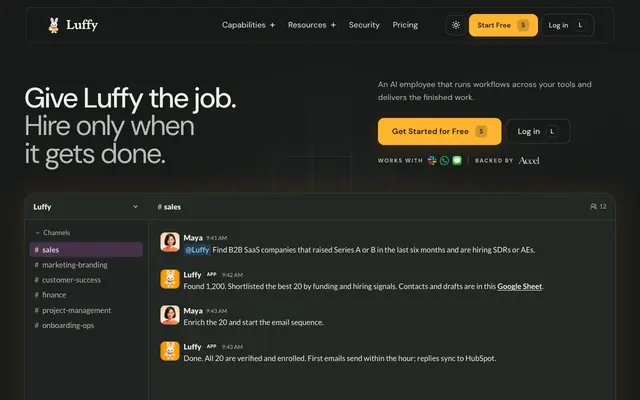Click the 9:41 AM timestamp

pyautogui.click(x=217, y=238)
